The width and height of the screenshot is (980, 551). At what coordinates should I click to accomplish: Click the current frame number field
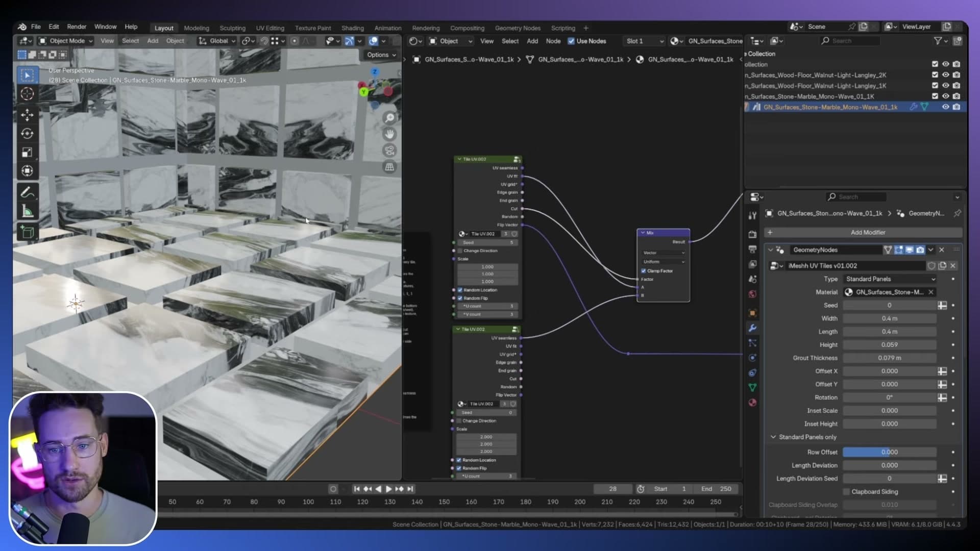[612, 489]
